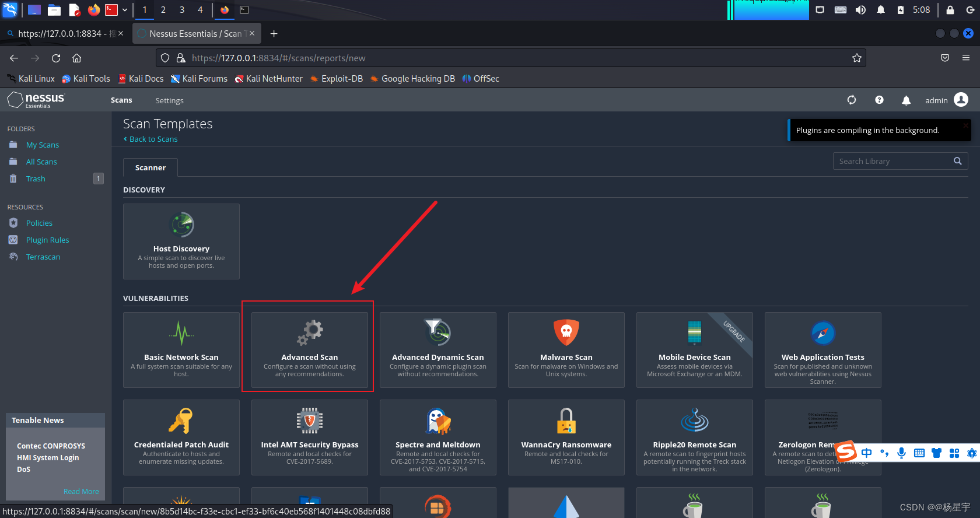
Task: Open the Kali applications menu
Action: (10, 9)
